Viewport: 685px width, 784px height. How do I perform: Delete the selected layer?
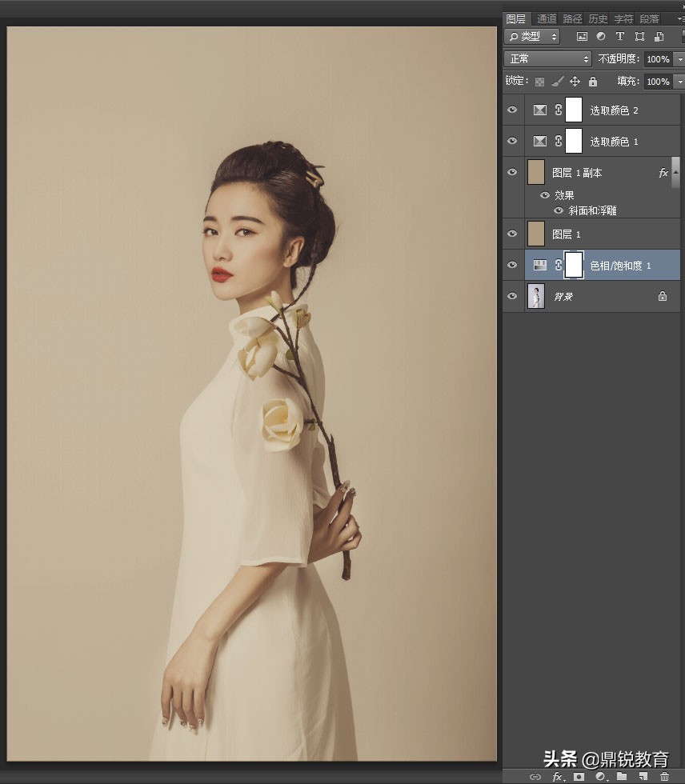(664, 776)
